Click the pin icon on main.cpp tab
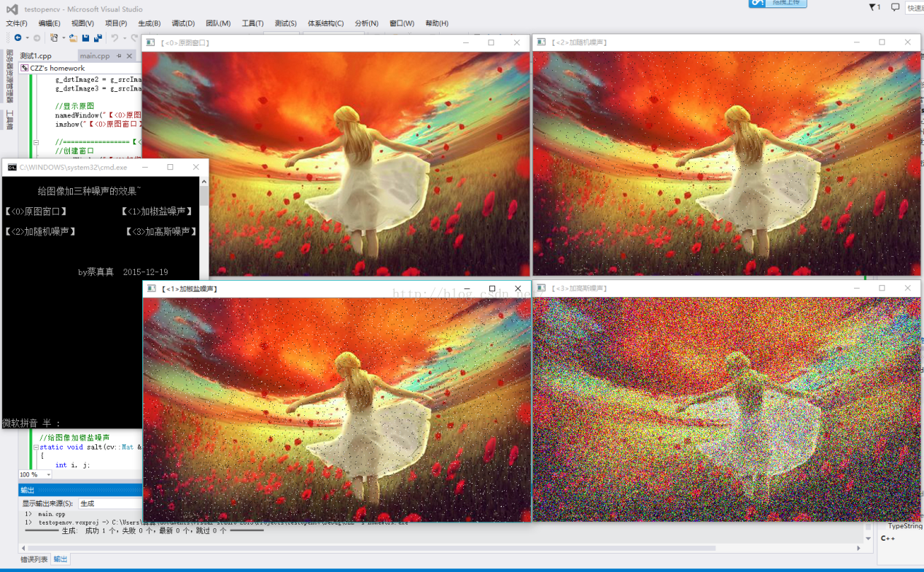924x572 pixels. tap(119, 55)
